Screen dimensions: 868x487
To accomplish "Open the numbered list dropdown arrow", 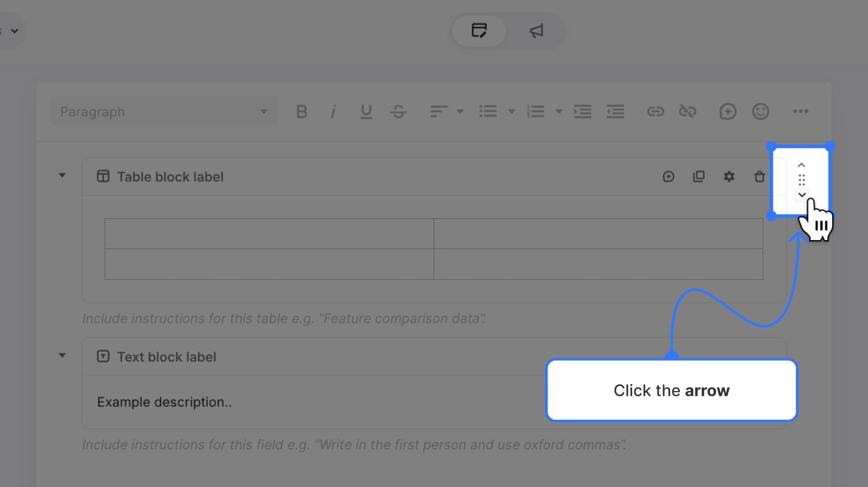I will (x=559, y=112).
